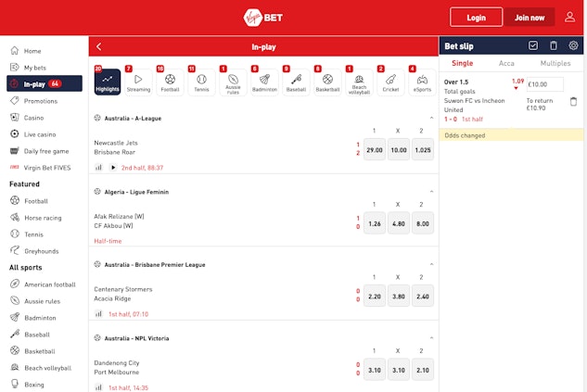Click the stake amount input field
587x392 pixels.
[544, 84]
